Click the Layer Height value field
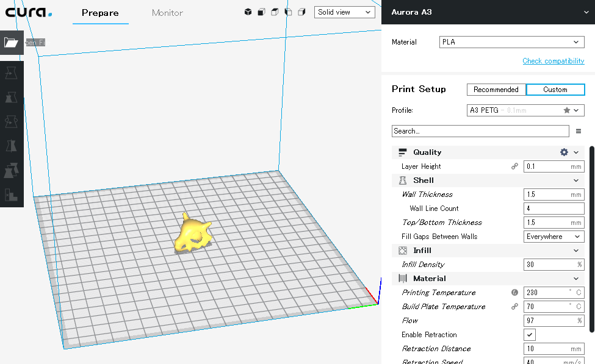This screenshot has width=595, height=364. click(554, 166)
